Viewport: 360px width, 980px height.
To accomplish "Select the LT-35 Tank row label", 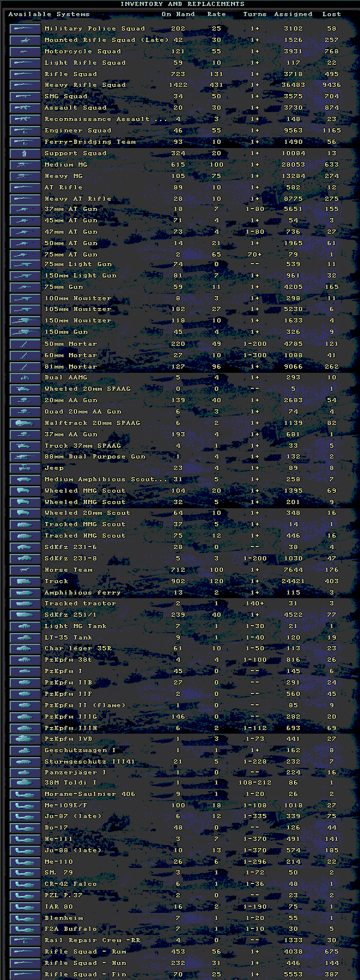I will 68,638.
